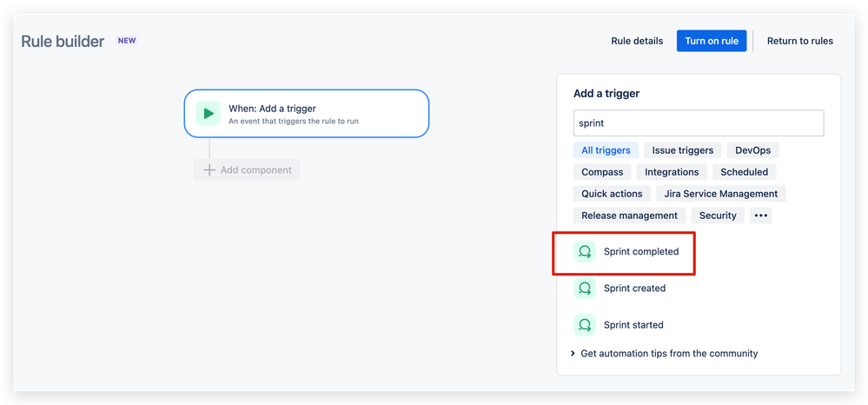868x405 pixels.
Task: Filter triggers by Integrations
Action: (x=672, y=172)
